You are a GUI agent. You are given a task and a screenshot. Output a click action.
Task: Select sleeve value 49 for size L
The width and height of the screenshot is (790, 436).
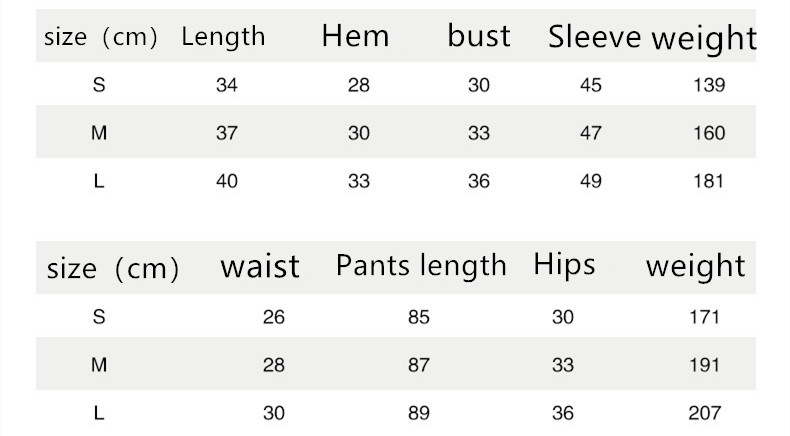pyautogui.click(x=591, y=181)
